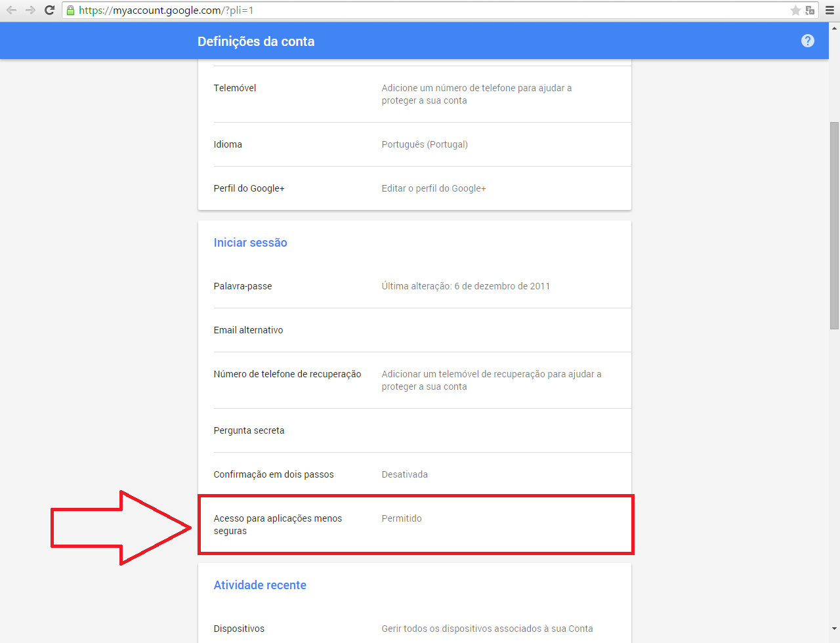Reload the page with refresh icon
Viewport: 840px width, 643px height.
pyautogui.click(x=49, y=10)
